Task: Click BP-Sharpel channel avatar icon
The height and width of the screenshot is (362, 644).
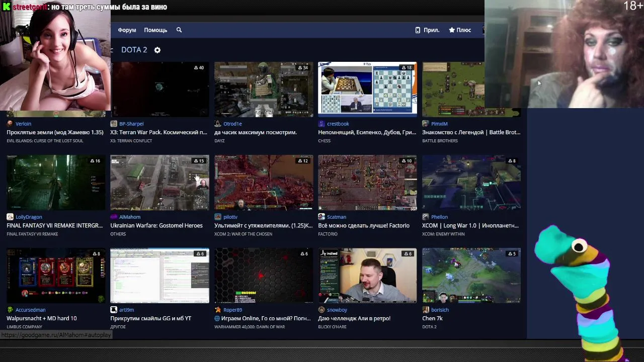Action: [x=114, y=124]
